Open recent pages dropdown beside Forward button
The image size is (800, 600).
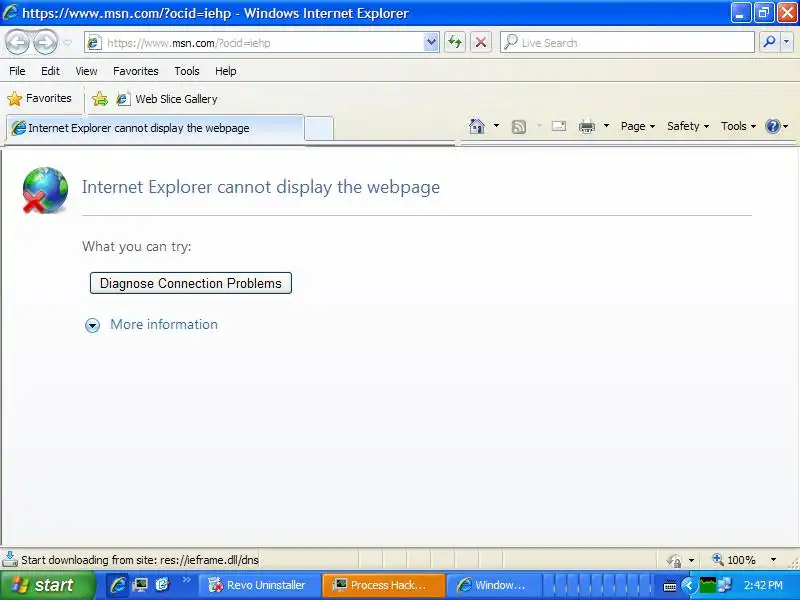pyautogui.click(x=67, y=43)
